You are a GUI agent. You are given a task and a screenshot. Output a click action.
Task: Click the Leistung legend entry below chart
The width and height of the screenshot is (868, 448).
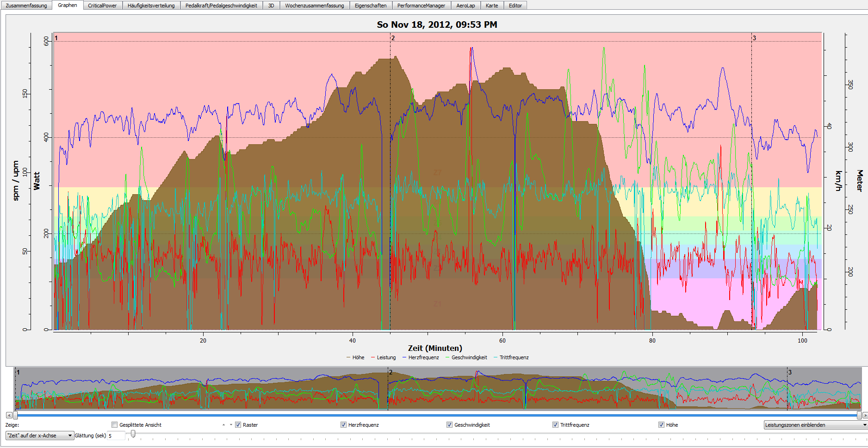386,357
